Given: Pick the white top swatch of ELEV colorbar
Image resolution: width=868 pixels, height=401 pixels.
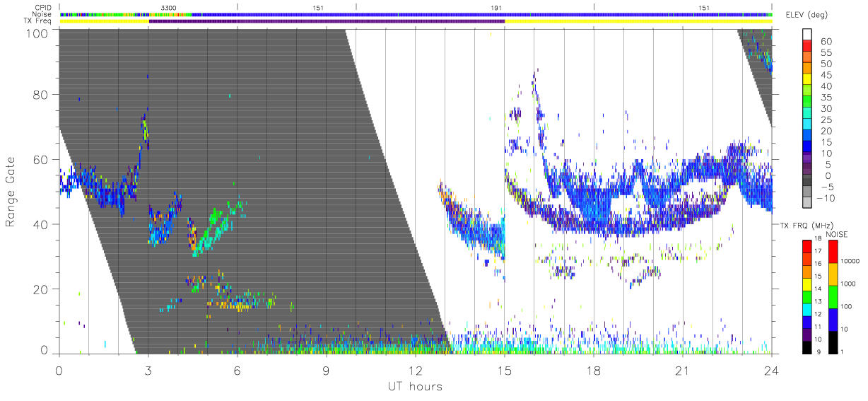Looking at the screenshot, I should [x=808, y=35].
